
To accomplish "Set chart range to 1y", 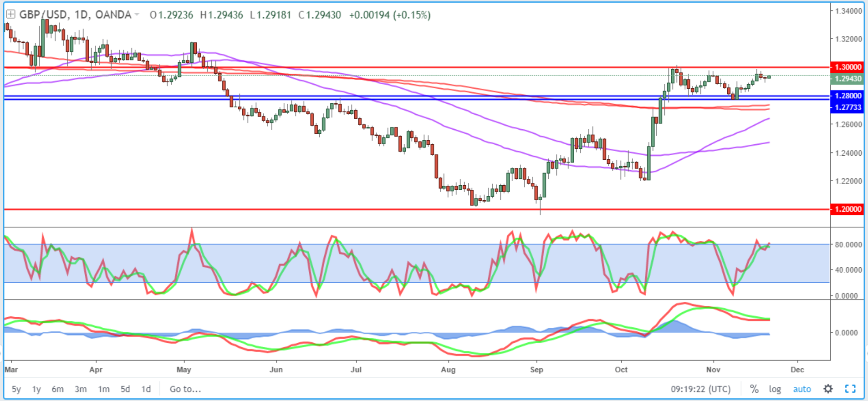I will [x=36, y=389].
